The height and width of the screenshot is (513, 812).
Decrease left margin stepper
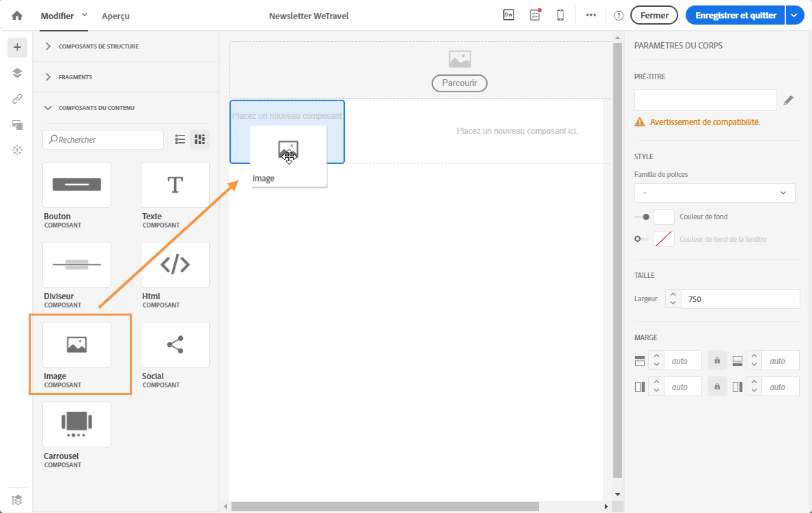click(x=657, y=391)
